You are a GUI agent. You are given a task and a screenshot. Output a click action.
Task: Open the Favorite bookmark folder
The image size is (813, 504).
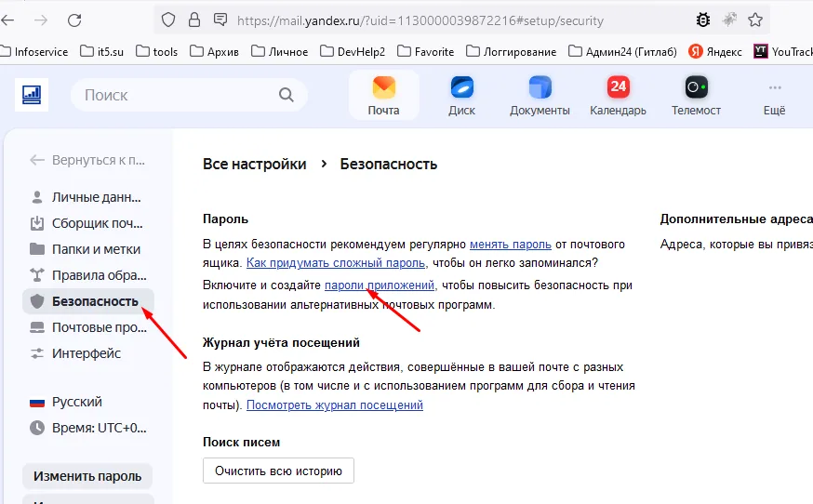(x=426, y=51)
